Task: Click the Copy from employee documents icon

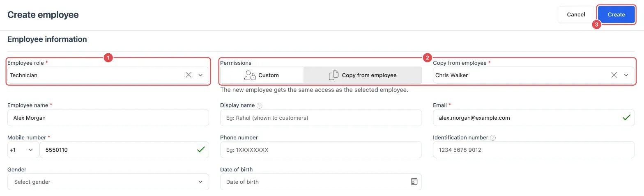Action: pyautogui.click(x=333, y=75)
